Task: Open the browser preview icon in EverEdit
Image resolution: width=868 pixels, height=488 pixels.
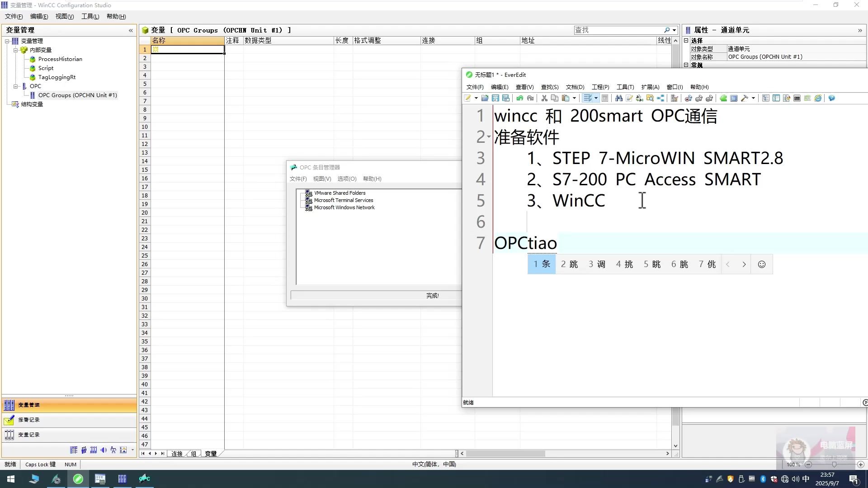Action: point(818,98)
